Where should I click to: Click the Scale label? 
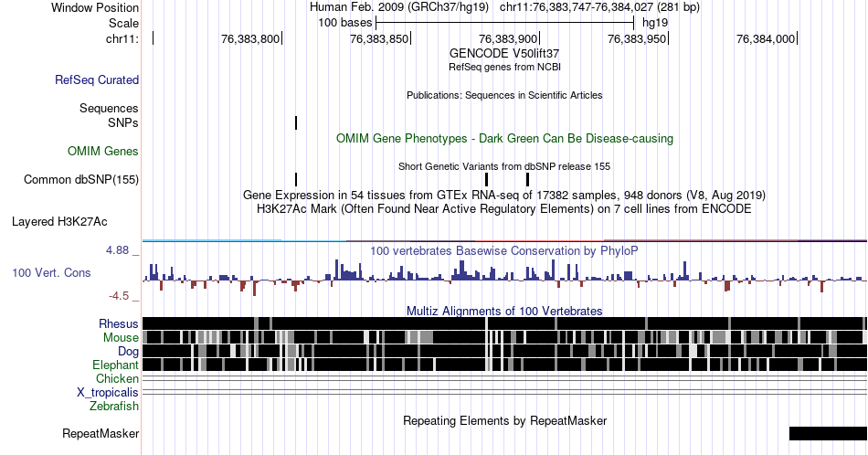[124, 23]
